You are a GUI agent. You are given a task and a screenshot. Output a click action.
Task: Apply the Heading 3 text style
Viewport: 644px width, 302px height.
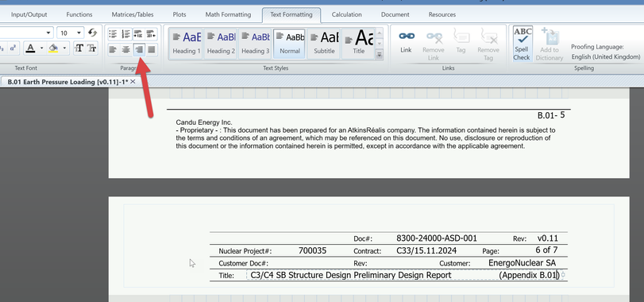click(x=255, y=44)
